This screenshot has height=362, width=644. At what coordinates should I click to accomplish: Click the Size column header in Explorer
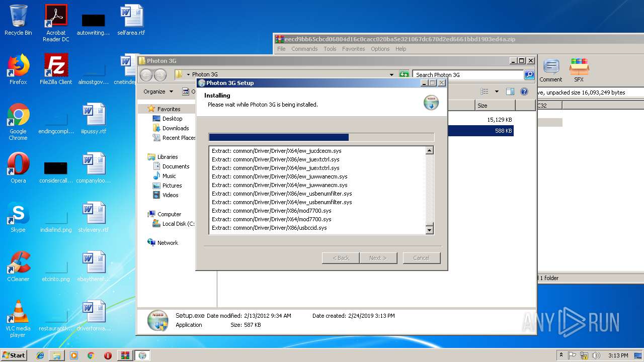pyautogui.click(x=495, y=106)
